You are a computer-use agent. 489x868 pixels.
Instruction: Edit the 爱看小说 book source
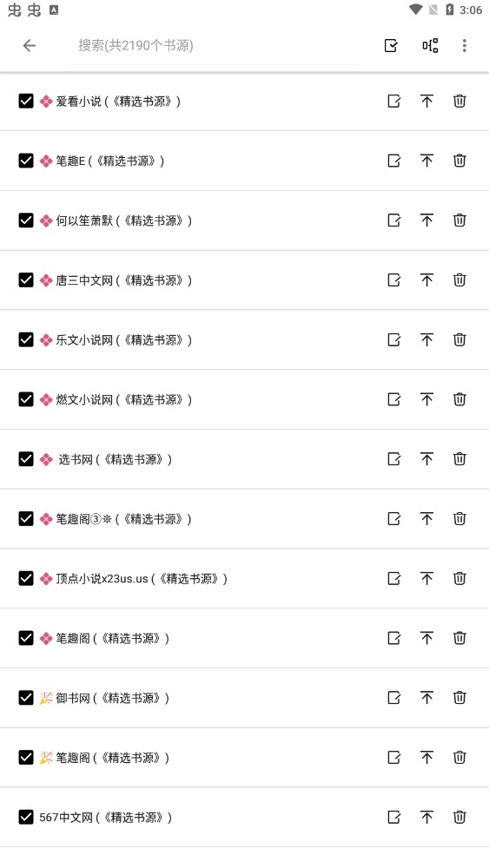pos(393,101)
